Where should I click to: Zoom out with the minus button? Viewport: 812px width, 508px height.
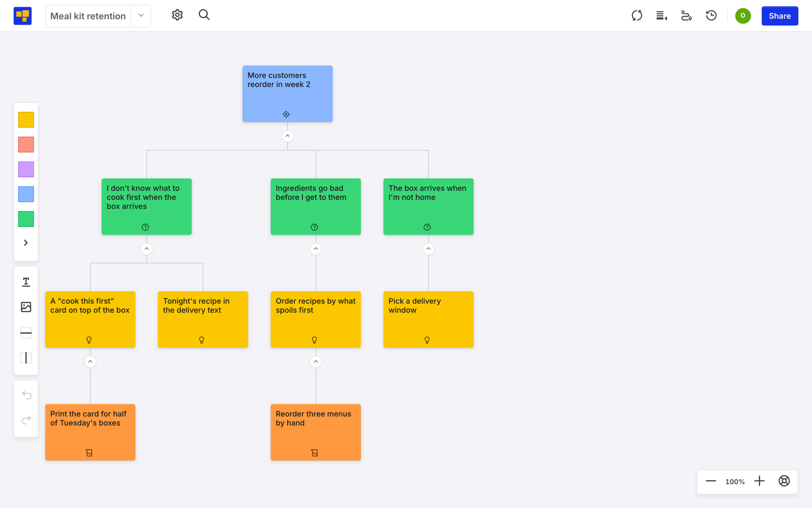[x=711, y=481]
